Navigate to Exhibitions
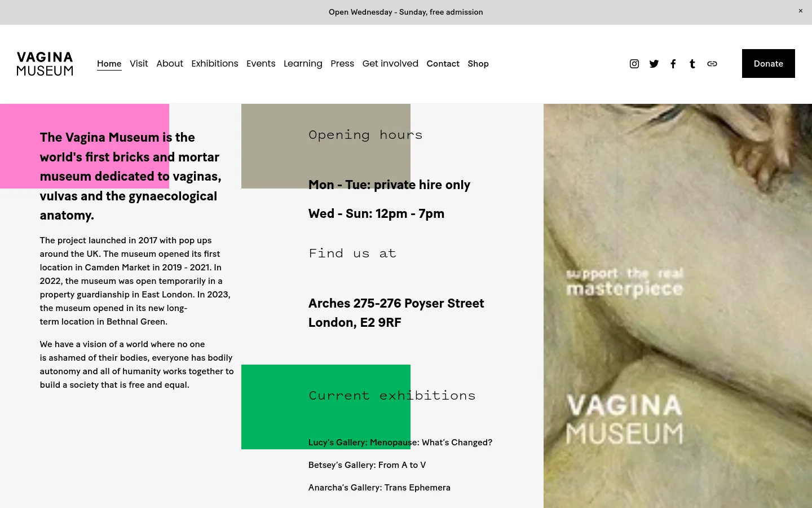812x508 pixels. (215, 64)
